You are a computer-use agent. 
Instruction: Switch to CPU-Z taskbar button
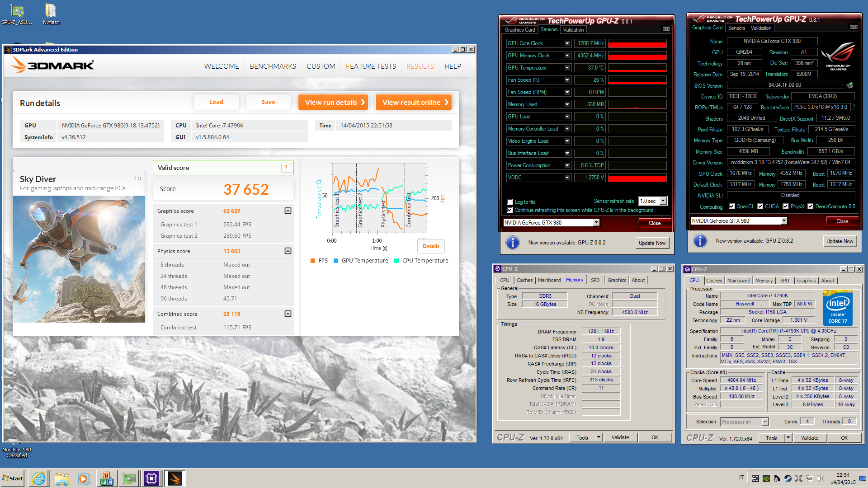[151, 479]
